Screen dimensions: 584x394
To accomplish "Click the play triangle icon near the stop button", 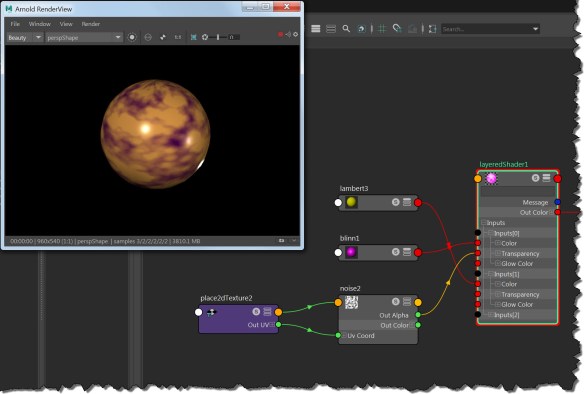I will [x=288, y=34].
